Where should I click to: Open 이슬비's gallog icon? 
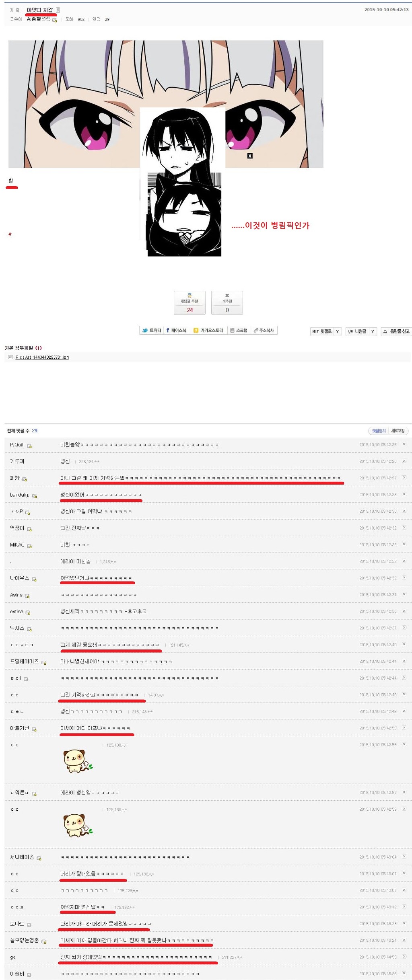[x=29, y=974]
